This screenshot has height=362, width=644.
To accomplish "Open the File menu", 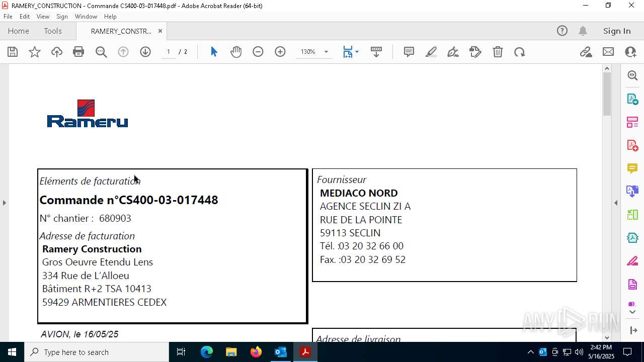I will click(8, 17).
